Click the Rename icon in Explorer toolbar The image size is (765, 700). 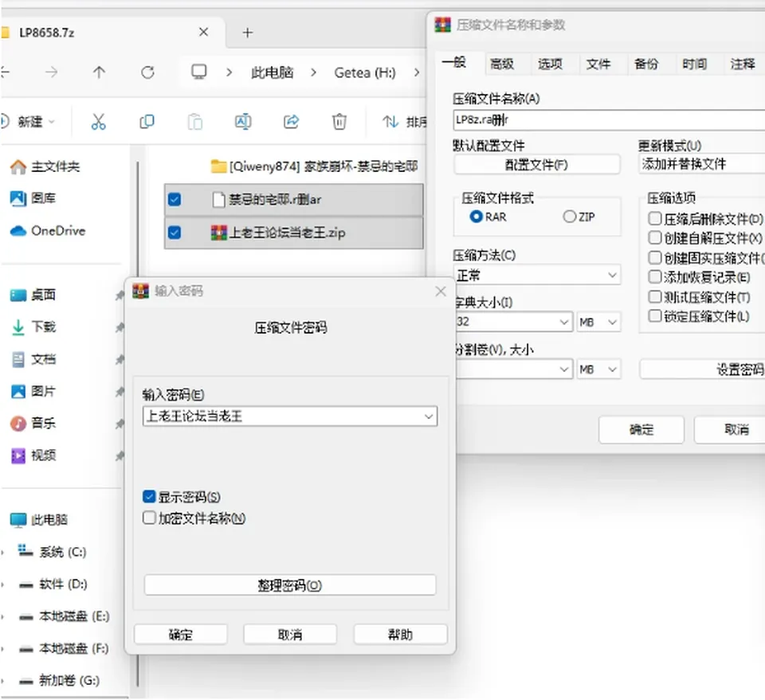243,121
